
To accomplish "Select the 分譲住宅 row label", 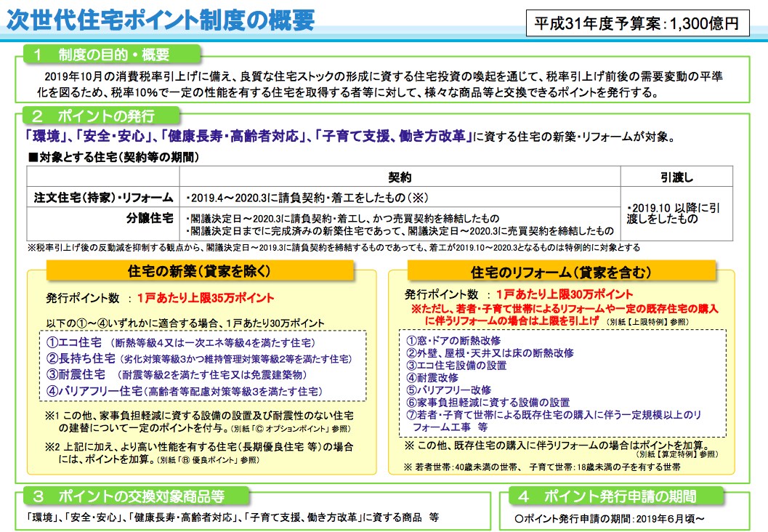I will pyautogui.click(x=149, y=217).
